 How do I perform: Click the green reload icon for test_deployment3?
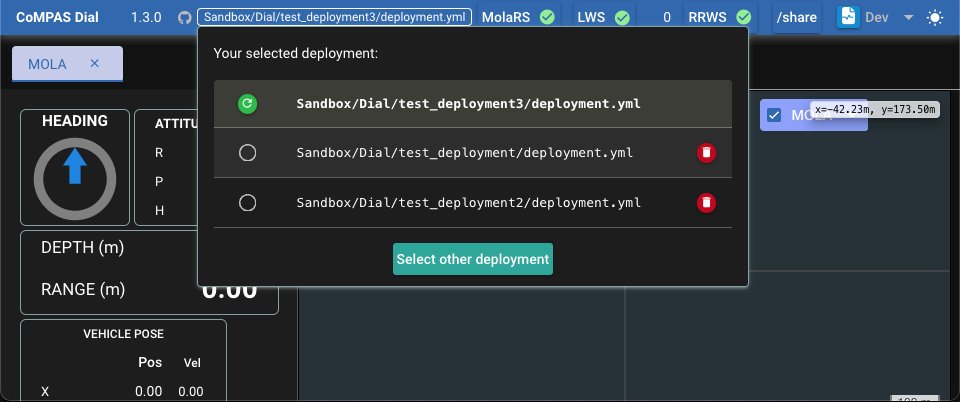248,103
